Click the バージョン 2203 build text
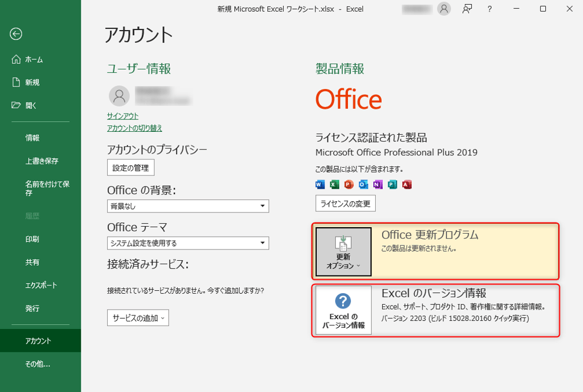Screen dimensions: 583x392 click(x=455, y=318)
